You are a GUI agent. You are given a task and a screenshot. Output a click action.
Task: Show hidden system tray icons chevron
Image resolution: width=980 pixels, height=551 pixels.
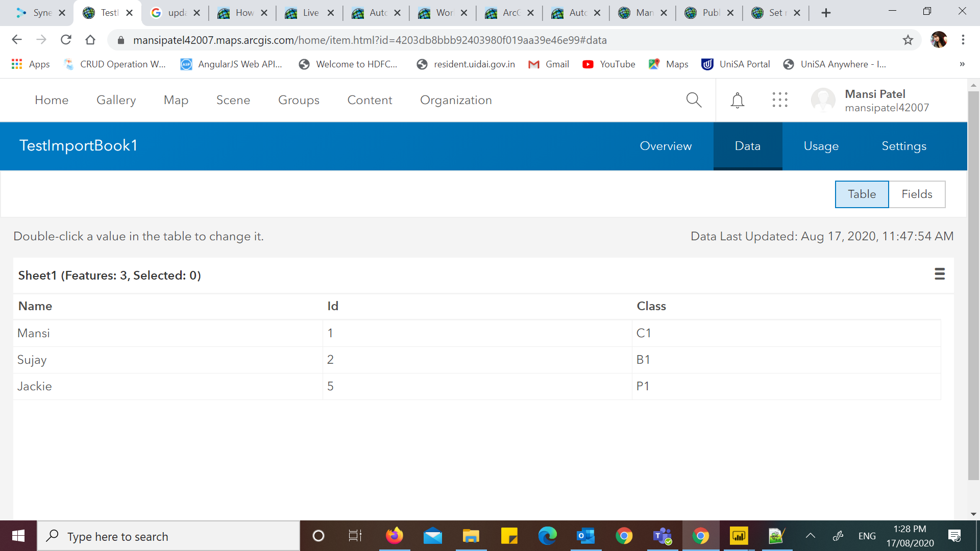click(810, 536)
